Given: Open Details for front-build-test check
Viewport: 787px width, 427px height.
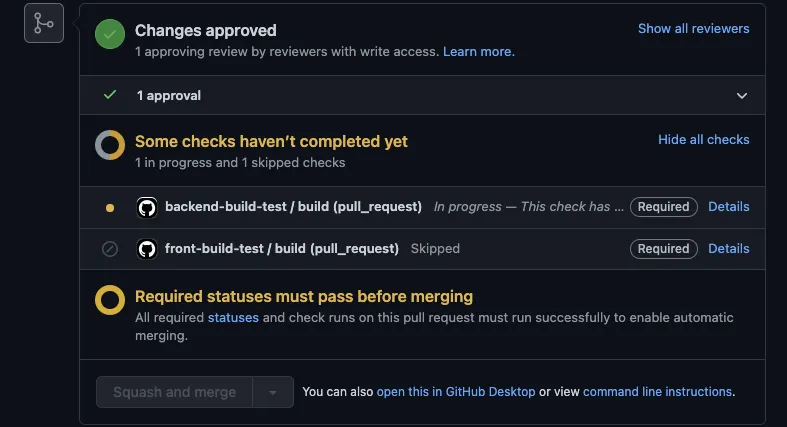Looking at the screenshot, I should point(728,249).
